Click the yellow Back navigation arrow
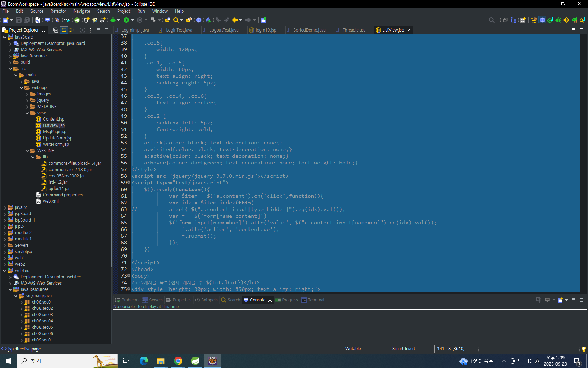The image size is (588, 368). (235, 20)
